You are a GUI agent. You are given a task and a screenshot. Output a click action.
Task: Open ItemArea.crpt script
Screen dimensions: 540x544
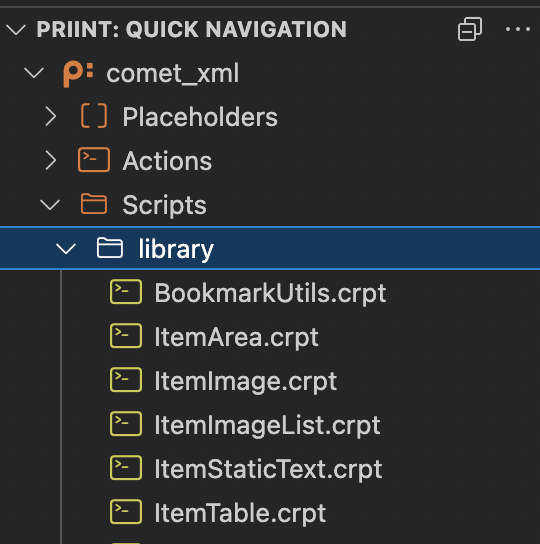(x=236, y=337)
